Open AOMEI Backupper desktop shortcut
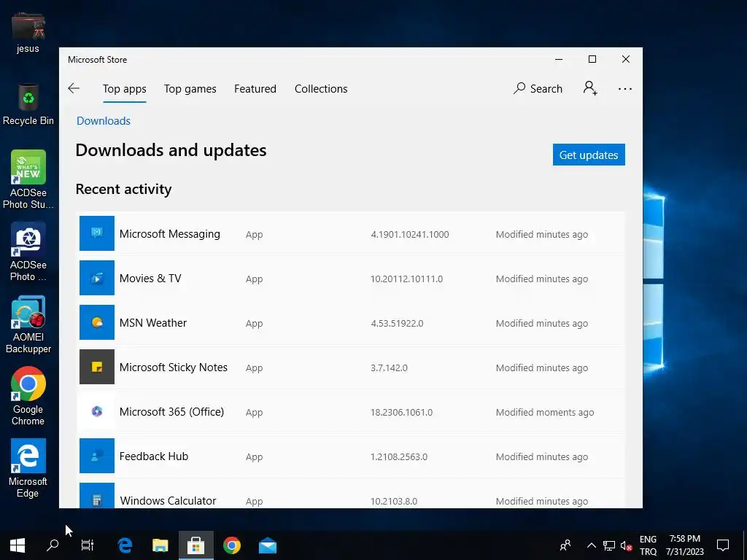Screen dimensions: 747x560 (x=28, y=324)
